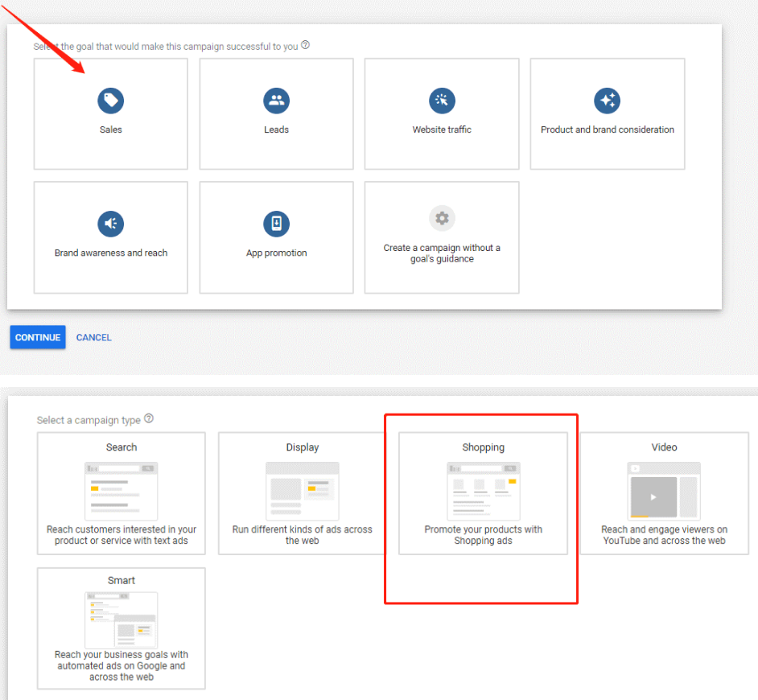758x700 pixels.
Task: Select the Search campaign type thumbnail
Action: [122, 491]
